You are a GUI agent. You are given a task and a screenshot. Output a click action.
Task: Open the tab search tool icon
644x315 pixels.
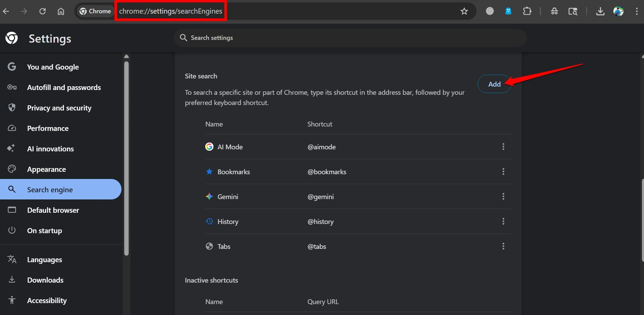point(573,11)
